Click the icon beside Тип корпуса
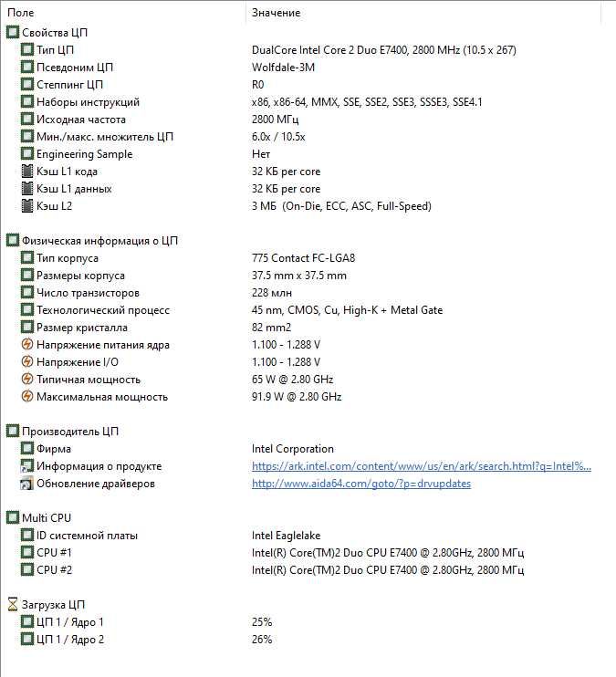 coord(26,258)
